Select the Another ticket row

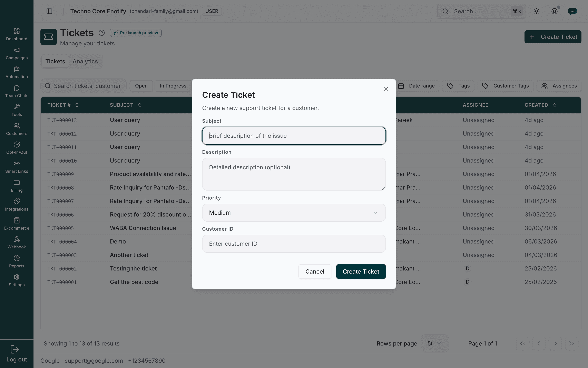[311, 255]
